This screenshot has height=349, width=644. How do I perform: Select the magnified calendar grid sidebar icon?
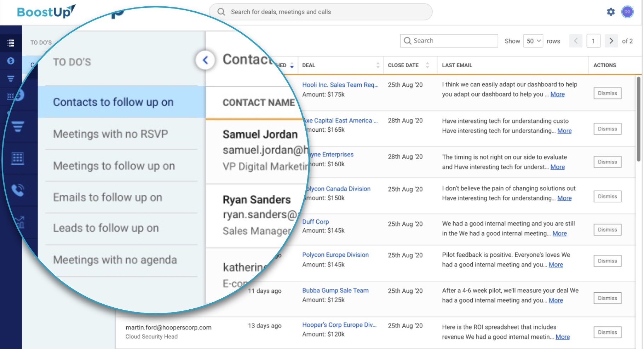[x=17, y=158]
